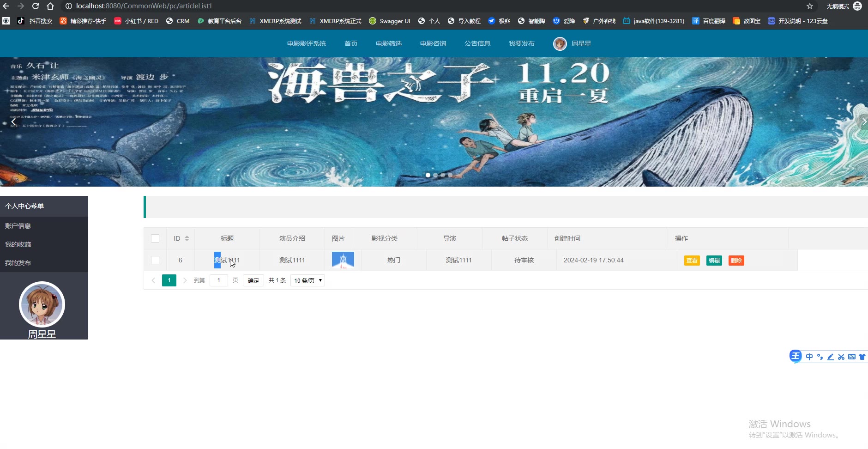Toggle the IME 中 Chinese mode icon
Image resolution: width=868 pixels, height=449 pixels.
point(809,357)
